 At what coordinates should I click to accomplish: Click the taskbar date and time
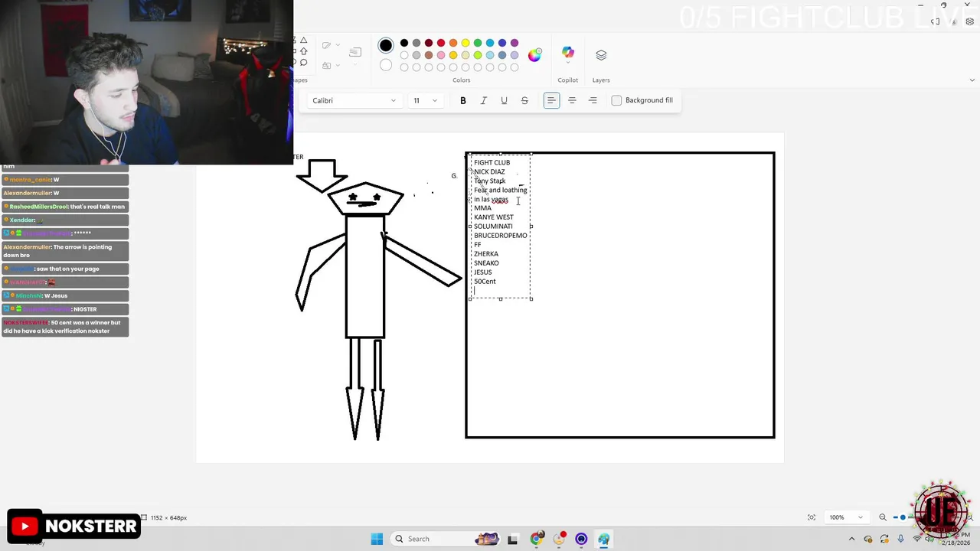coord(955,539)
